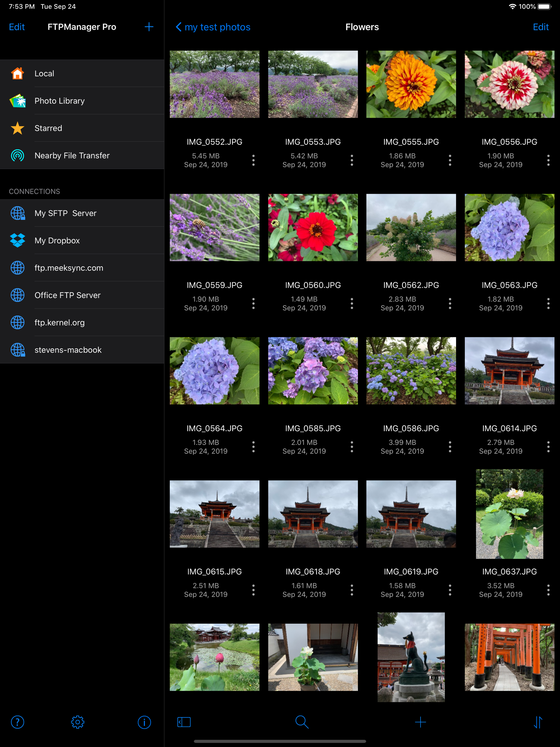Open options menu for IMG_0552.JPG
The height and width of the screenshot is (747, 560).
coord(254,160)
